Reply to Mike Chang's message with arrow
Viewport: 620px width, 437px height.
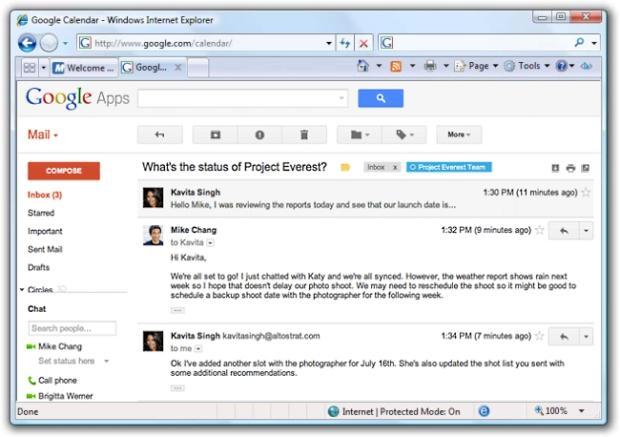pos(564,231)
